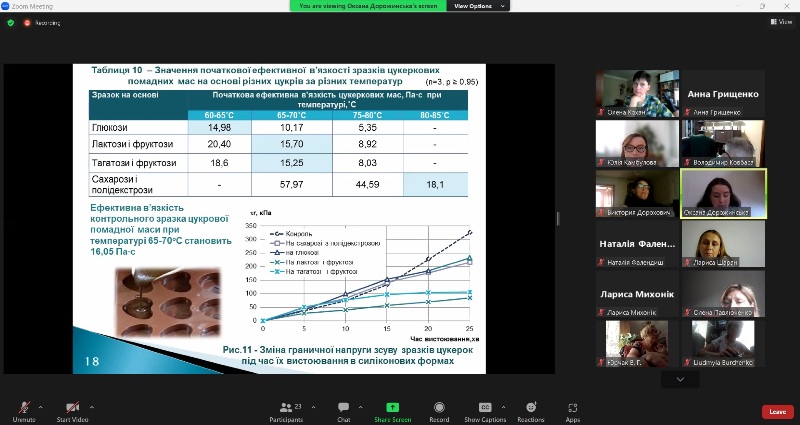The height and width of the screenshot is (425, 800).
Task: Select Юлія Камбулова's video tile
Action: coord(637,143)
